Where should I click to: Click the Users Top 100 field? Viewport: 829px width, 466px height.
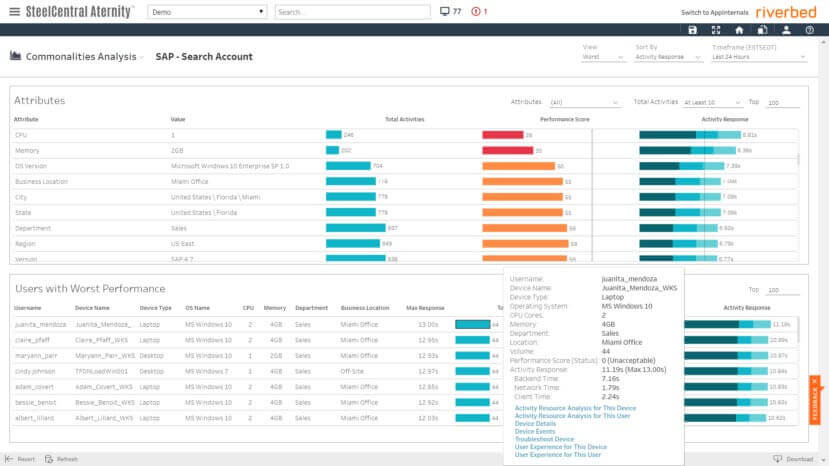782,290
